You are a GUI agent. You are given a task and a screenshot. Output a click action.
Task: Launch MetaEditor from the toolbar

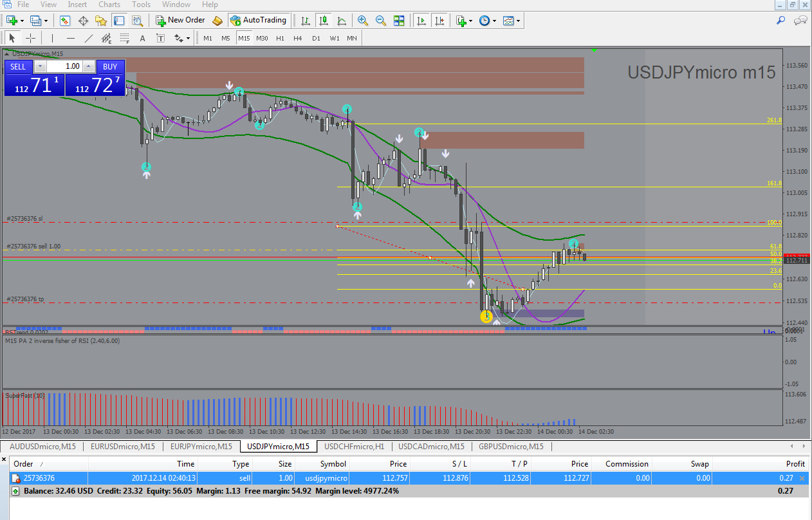[x=217, y=21]
